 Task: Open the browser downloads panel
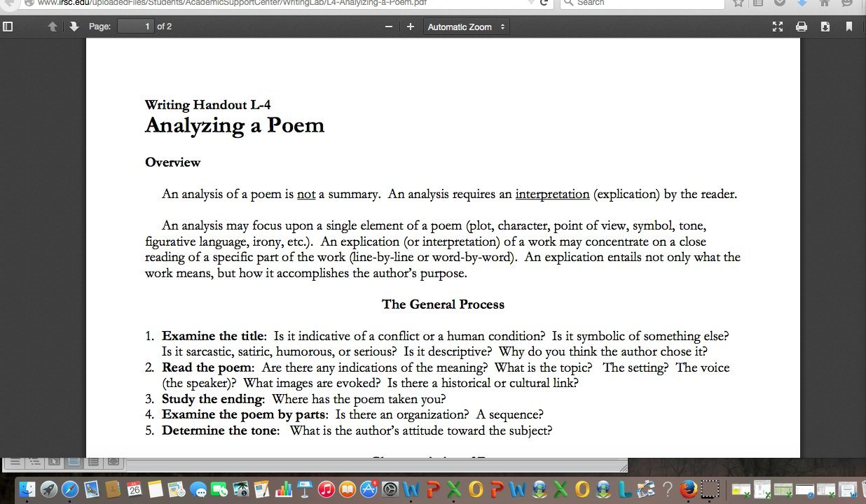pyautogui.click(x=802, y=3)
